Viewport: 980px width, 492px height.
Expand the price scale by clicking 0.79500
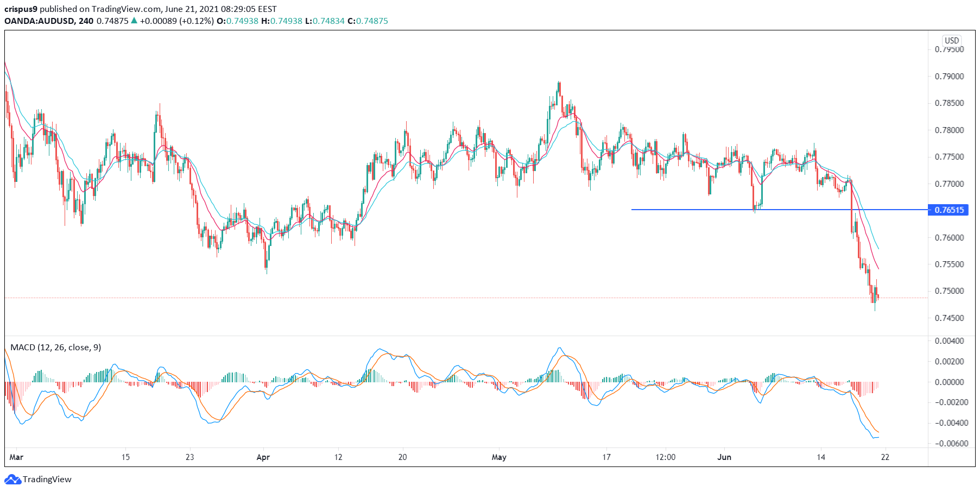(950, 48)
